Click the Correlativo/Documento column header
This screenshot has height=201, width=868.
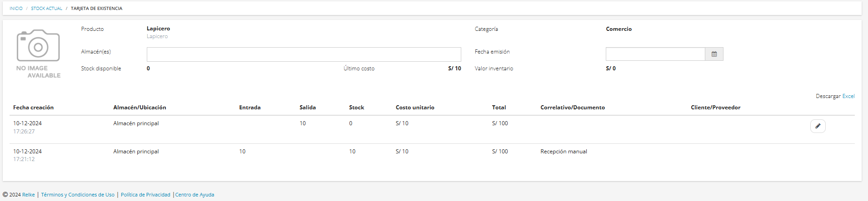[x=573, y=108]
